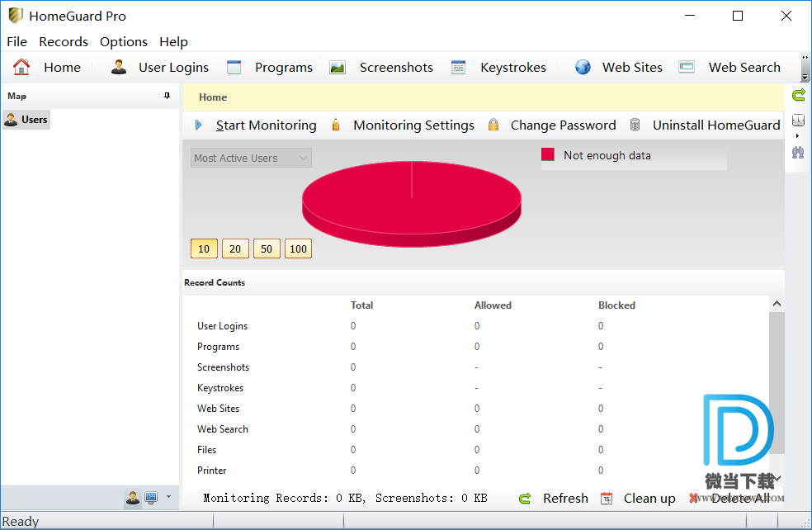The height and width of the screenshot is (530, 812).
Task: Click the user view icon at Map panel bottom
Action: [133, 498]
